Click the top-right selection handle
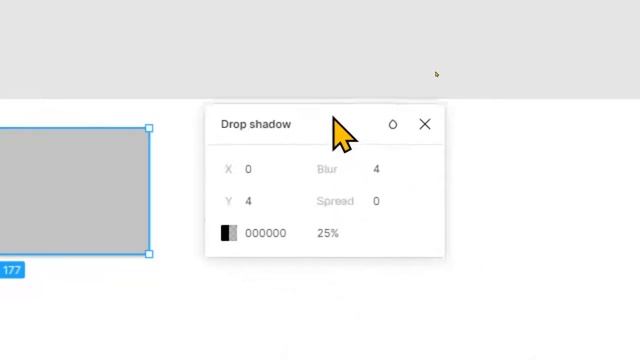The image size is (640, 360). pos(149,128)
